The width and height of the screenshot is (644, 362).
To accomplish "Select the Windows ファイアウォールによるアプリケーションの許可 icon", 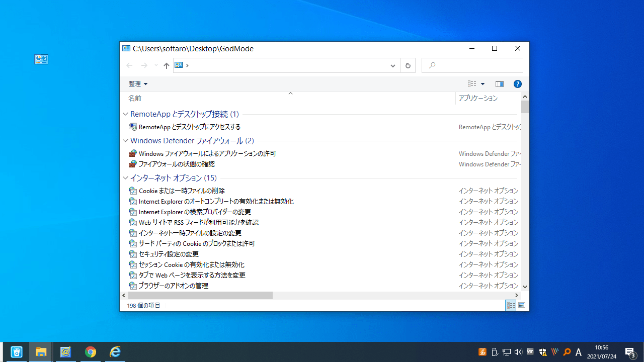I will [133, 153].
